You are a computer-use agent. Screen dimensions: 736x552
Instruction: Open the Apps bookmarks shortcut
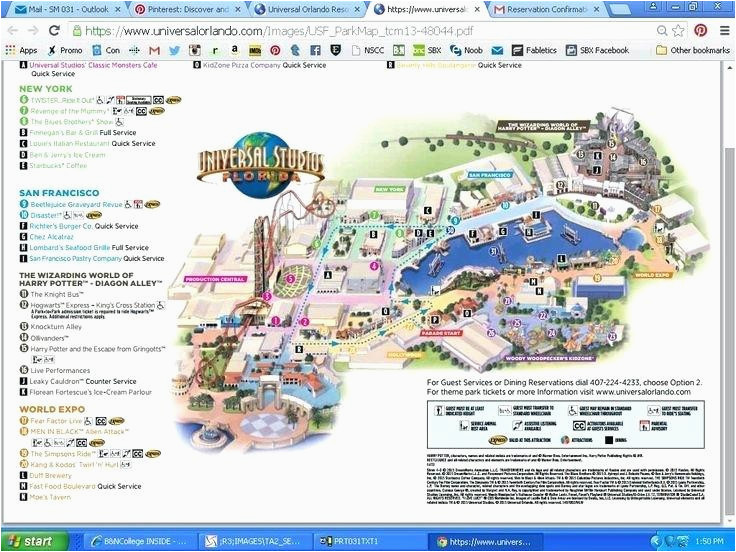click(x=21, y=50)
